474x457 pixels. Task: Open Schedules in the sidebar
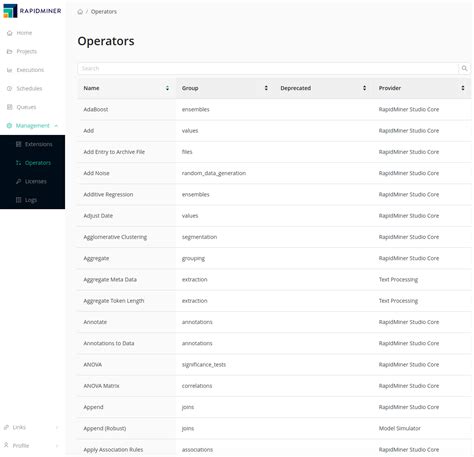(x=29, y=89)
